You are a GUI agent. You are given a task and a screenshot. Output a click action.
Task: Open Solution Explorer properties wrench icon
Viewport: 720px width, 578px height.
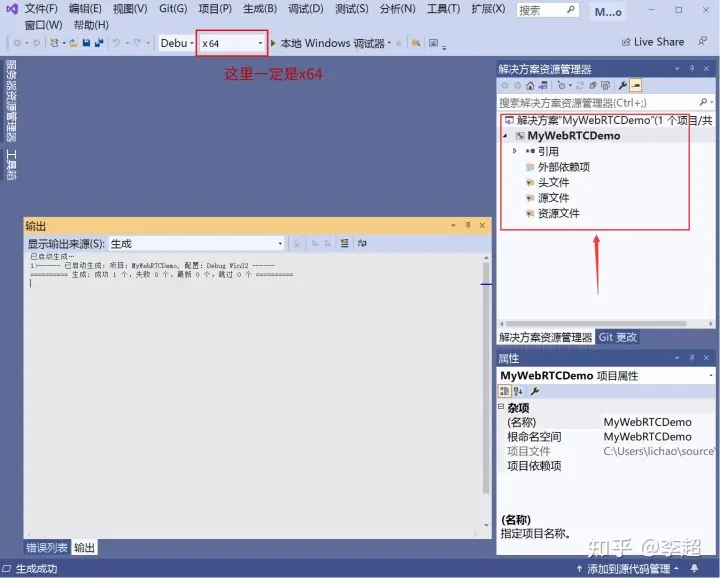[623, 85]
